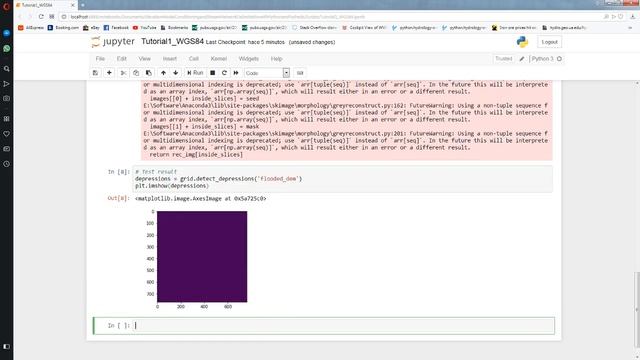Cut selected cells with scissors icon
This screenshot has height=360, width=640.
click(123, 73)
